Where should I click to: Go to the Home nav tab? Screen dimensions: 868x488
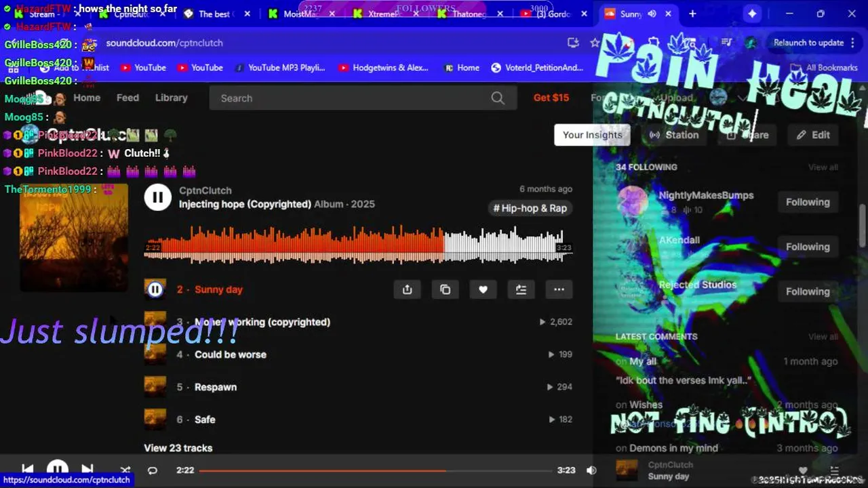point(87,98)
